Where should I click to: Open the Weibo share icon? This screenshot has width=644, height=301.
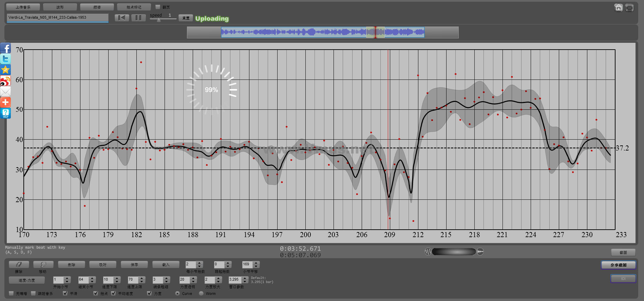point(5,81)
